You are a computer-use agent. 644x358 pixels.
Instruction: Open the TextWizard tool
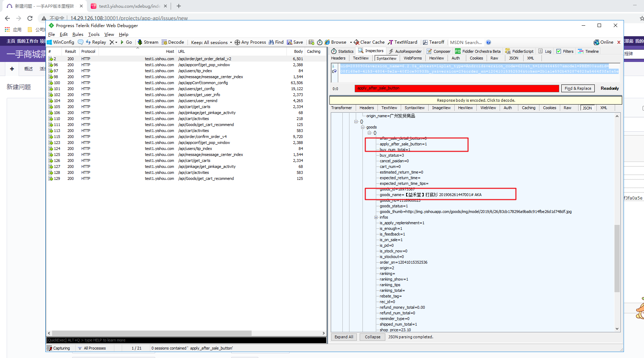(403, 42)
